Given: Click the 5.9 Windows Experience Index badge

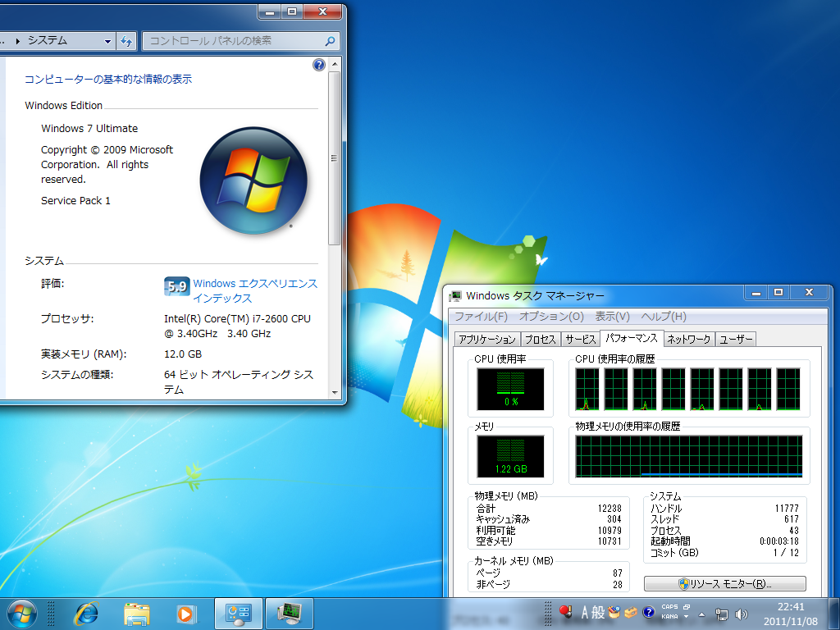Looking at the screenshot, I should point(176,286).
